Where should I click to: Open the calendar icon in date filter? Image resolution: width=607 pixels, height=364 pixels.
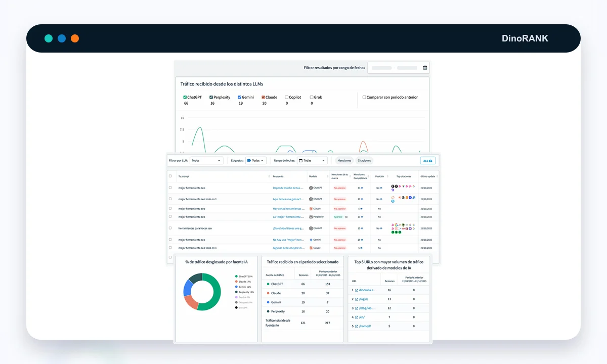coord(425,68)
